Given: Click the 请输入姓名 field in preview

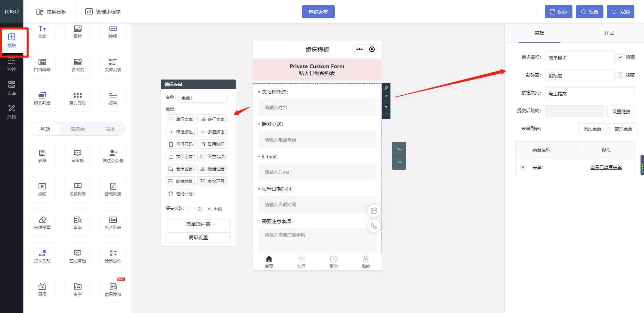Looking at the screenshot, I should (x=317, y=107).
